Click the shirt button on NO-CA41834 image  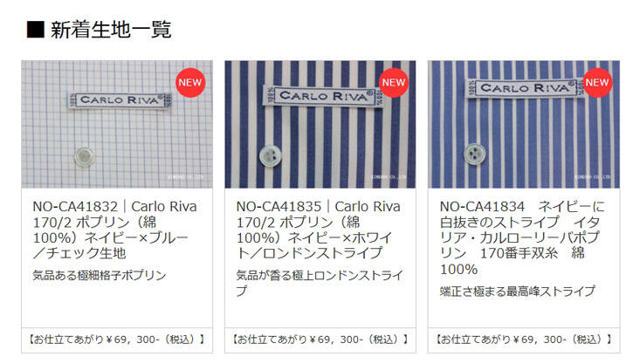475,154
